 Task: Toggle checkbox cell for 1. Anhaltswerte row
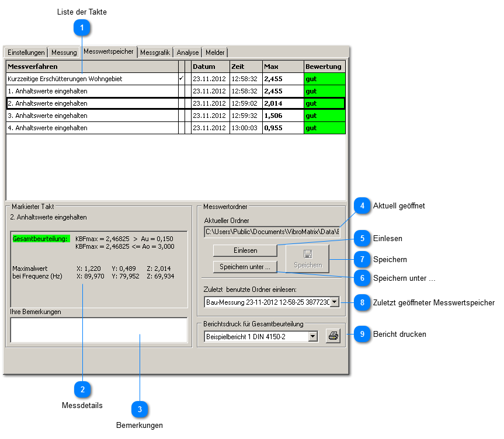pyautogui.click(x=181, y=91)
